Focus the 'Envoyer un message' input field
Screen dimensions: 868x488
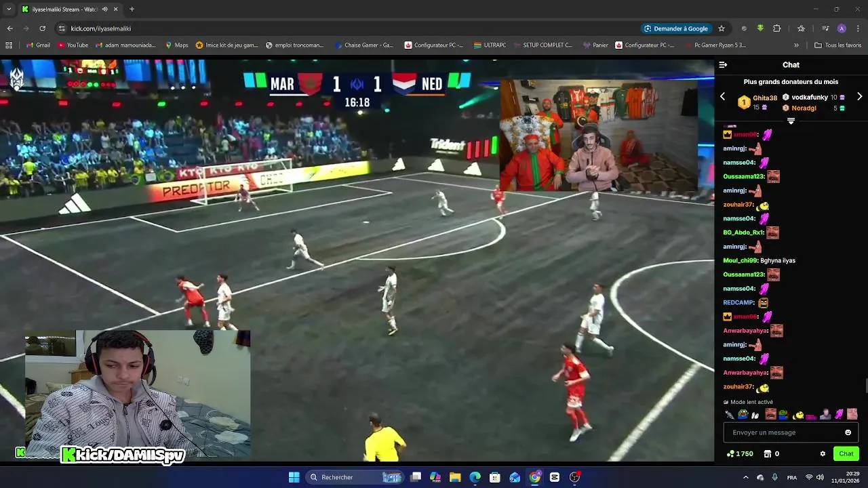[x=791, y=432]
